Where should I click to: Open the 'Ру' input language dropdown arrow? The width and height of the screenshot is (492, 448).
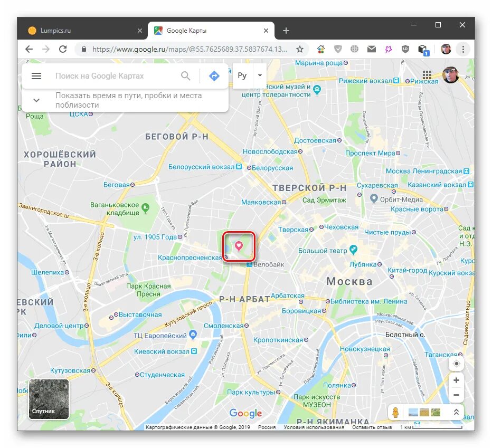[260, 75]
